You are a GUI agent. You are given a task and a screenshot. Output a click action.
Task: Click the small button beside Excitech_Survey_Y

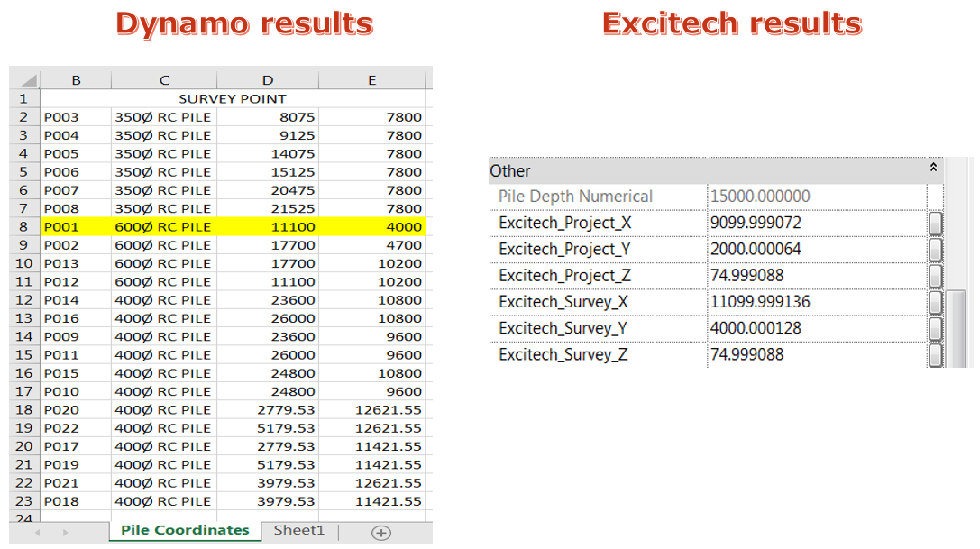click(935, 329)
